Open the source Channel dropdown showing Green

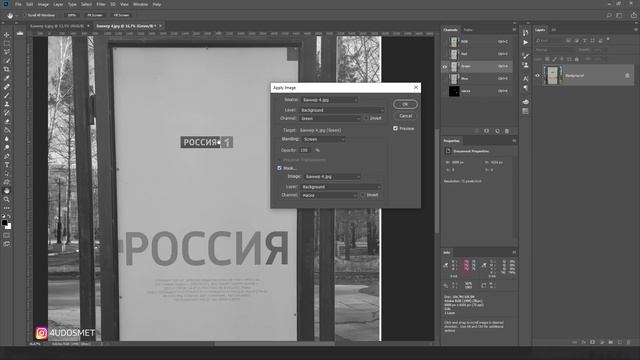[330, 118]
